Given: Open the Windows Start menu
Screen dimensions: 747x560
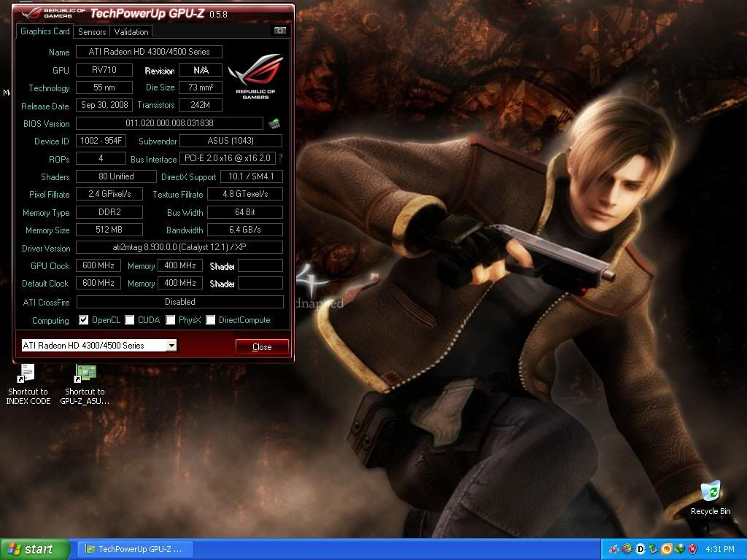Looking at the screenshot, I should pyautogui.click(x=34, y=549).
